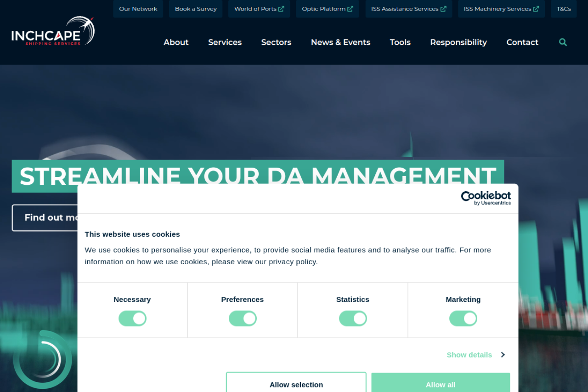Viewport: 588px width, 392px height.
Task: Turn off the Marketing cookies switch
Action: click(x=463, y=318)
